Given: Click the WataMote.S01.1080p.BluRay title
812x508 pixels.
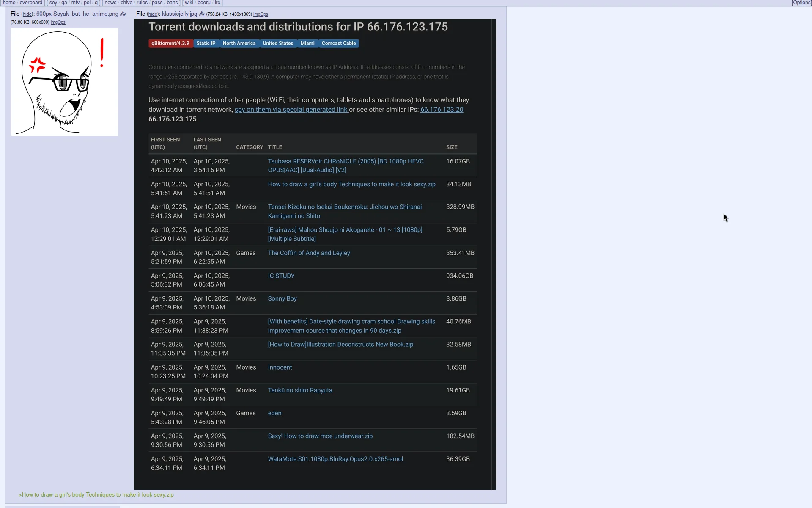Looking at the screenshot, I should (x=335, y=459).
